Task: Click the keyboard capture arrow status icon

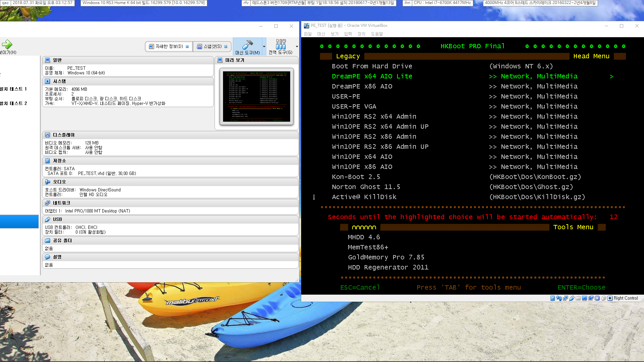Action: [610, 298]
